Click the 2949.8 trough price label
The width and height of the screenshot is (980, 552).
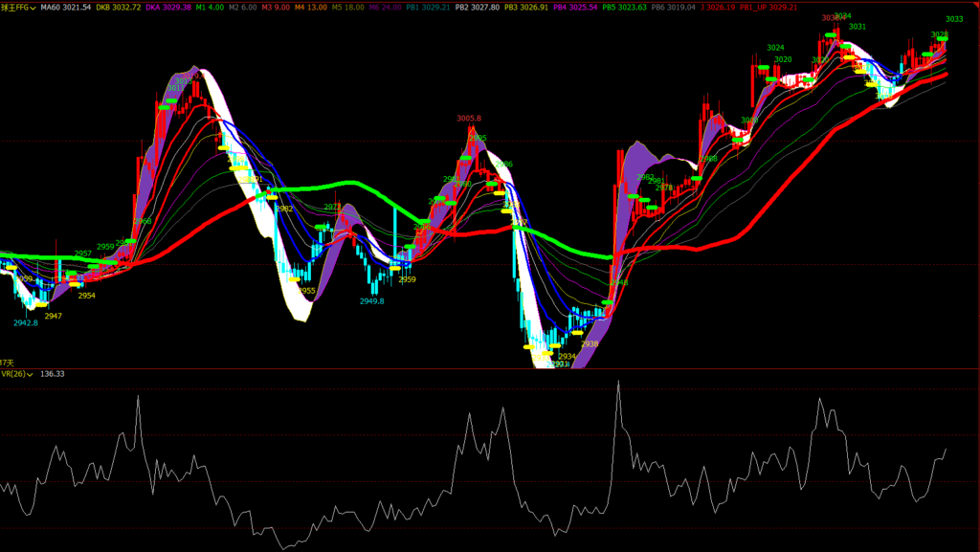coord(372,301)
